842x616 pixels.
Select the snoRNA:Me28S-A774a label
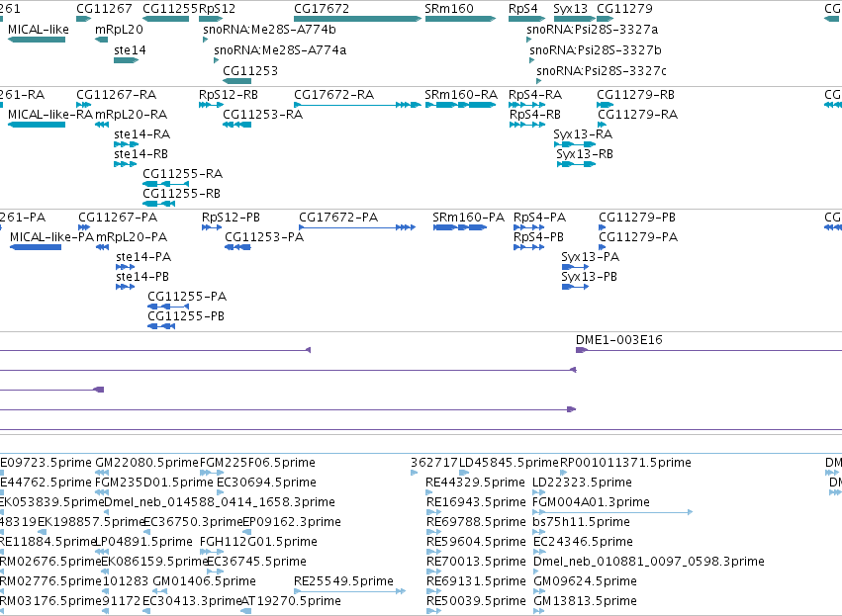pos(280,49)
